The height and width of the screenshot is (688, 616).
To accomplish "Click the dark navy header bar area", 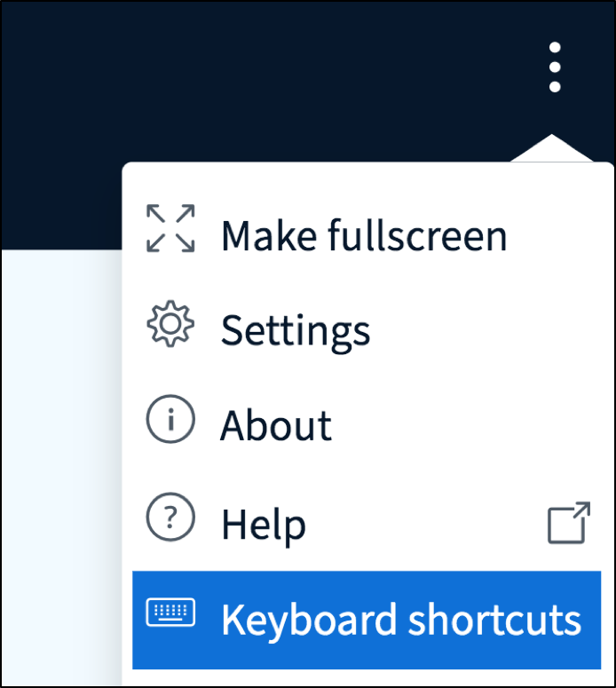I will 266,80.
